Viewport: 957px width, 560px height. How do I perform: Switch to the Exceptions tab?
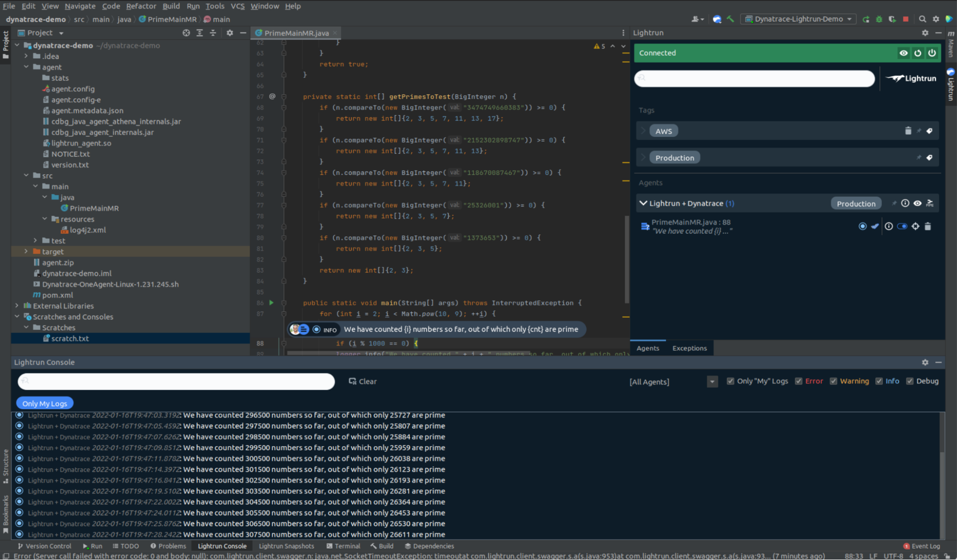pyautogui.click(x=689, y=348)
